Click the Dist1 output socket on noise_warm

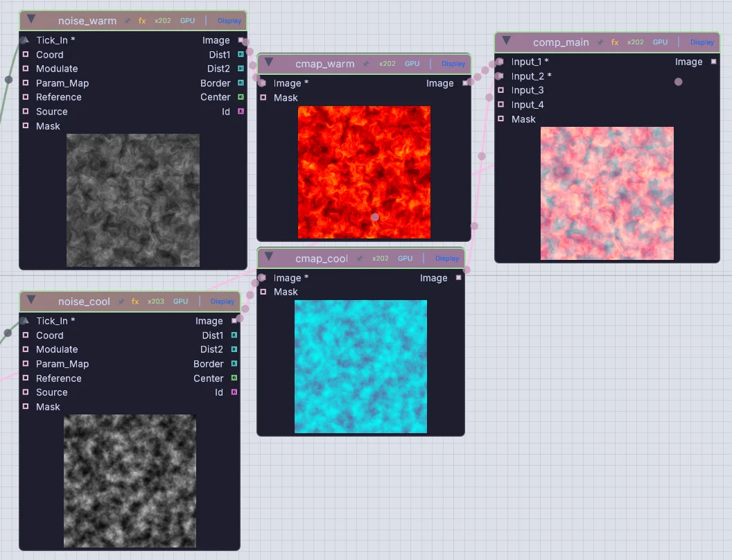[241, 55]
